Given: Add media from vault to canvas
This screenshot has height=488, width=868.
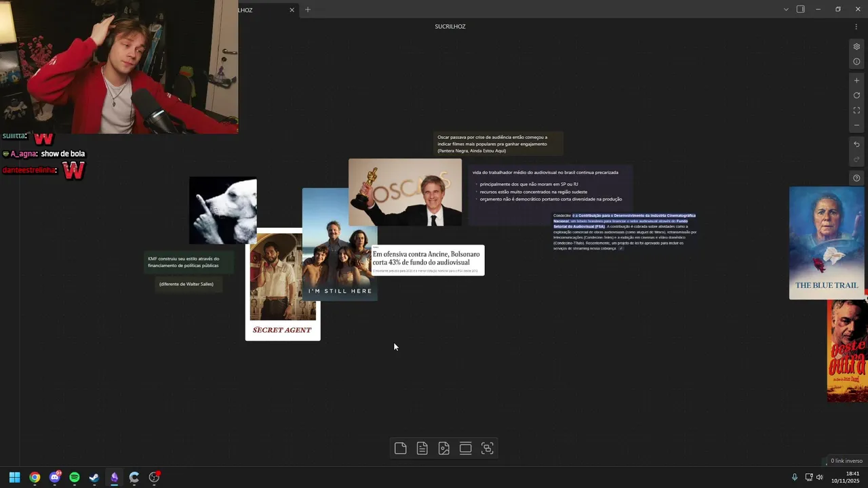Looking at the screenshot, I should [x=443, y=448].
